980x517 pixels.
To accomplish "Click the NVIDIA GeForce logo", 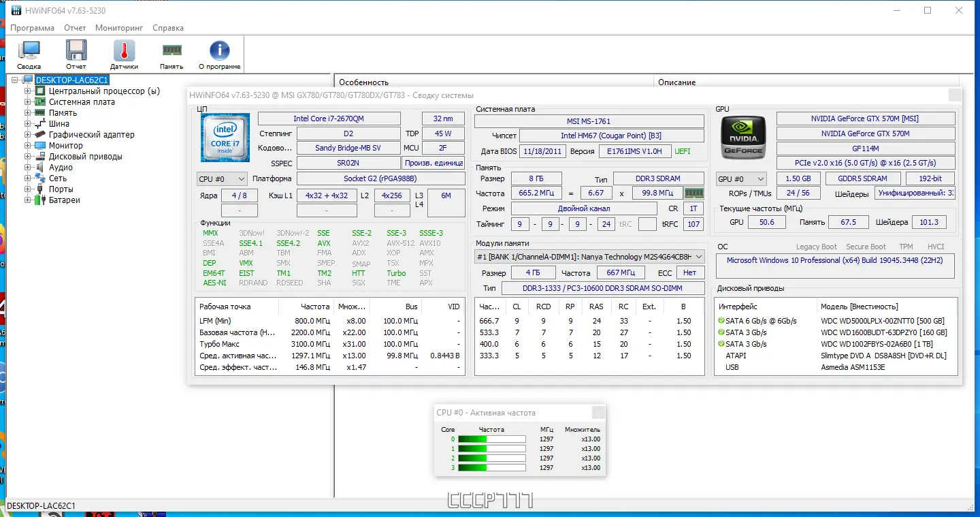I will (x=743, y=138).
